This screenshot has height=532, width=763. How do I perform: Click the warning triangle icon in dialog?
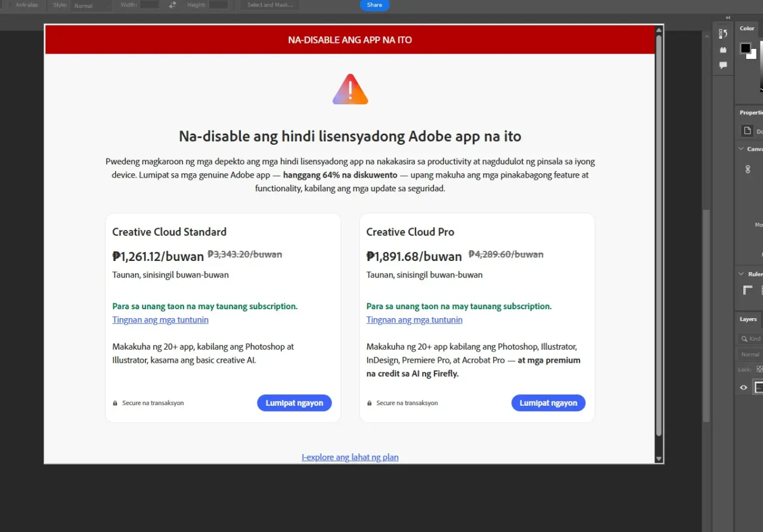pyautogui.click(x=351, y=89)
